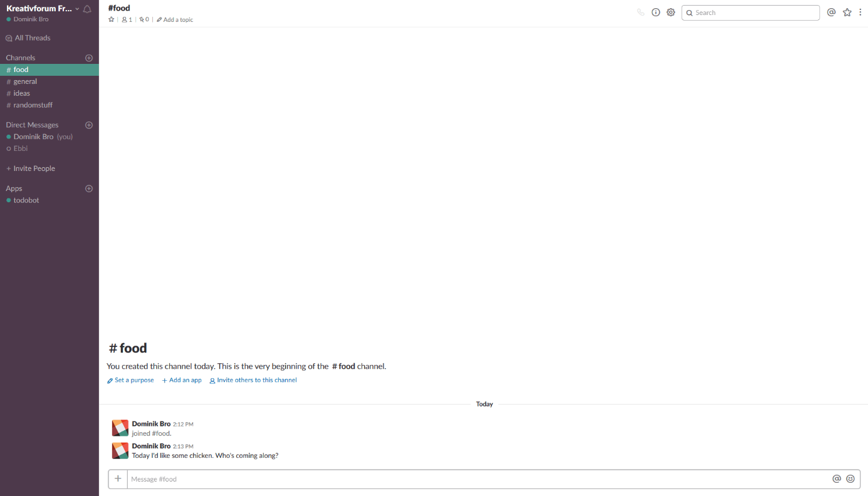Click into the Search field
This screenshot has height=496, width=868.
click(750, 13)
